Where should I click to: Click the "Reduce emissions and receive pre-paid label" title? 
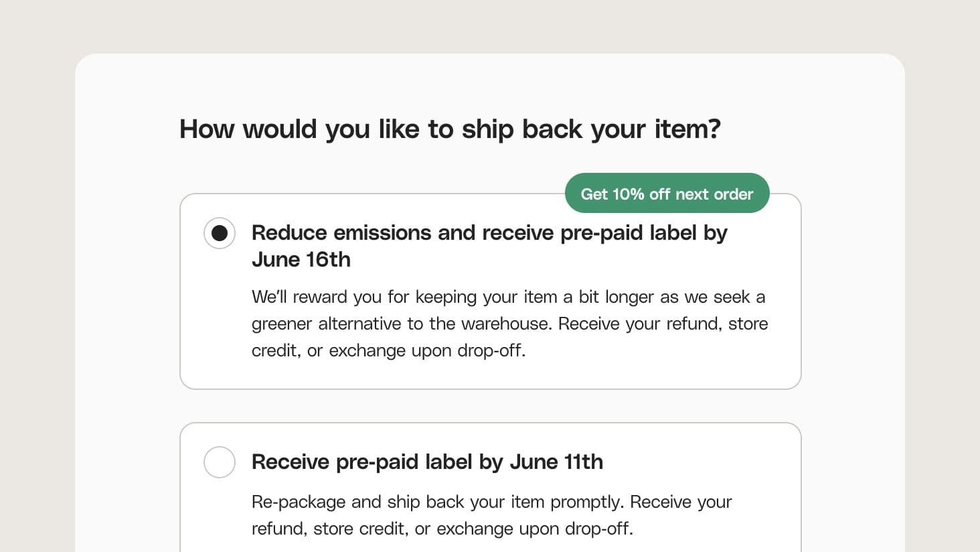click(x=489, y=233)
